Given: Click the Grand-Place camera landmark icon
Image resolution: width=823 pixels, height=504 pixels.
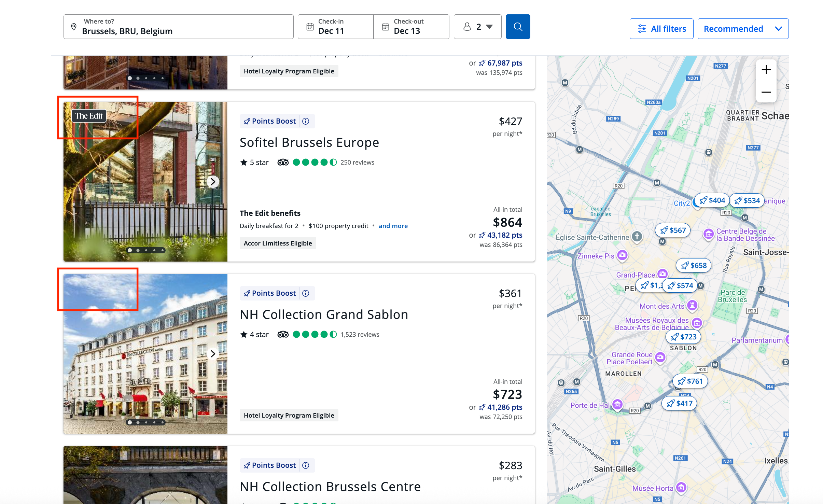Looking at the screenshot, I should coord(662,274).
